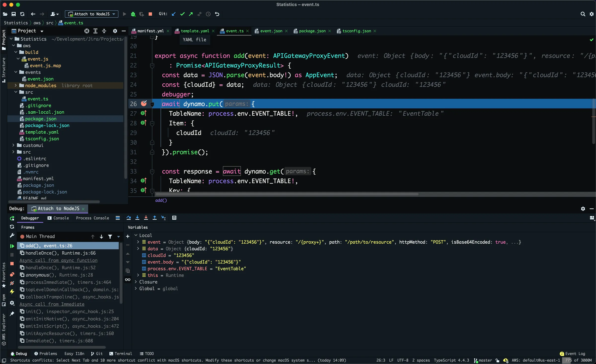Screen dimensions: 596x364
Task: Open the Terminal tool window
Action: click(x=120, y=354)
